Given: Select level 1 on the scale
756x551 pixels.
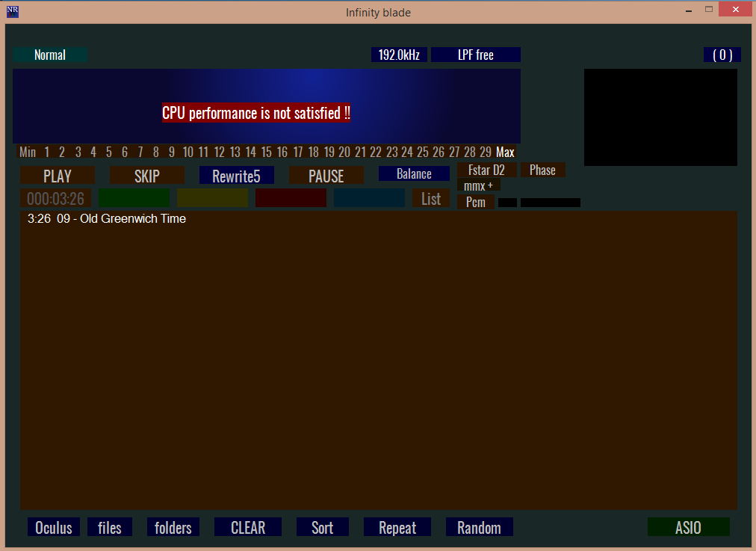Looking at the screenshot, I should point(47,152).
